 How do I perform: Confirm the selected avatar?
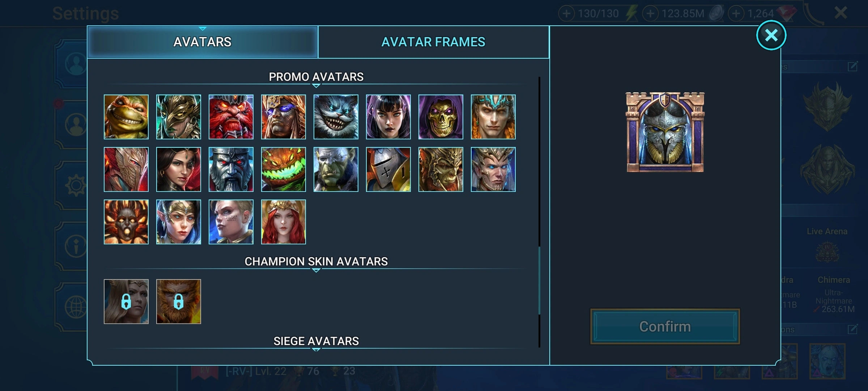point(665,327)
